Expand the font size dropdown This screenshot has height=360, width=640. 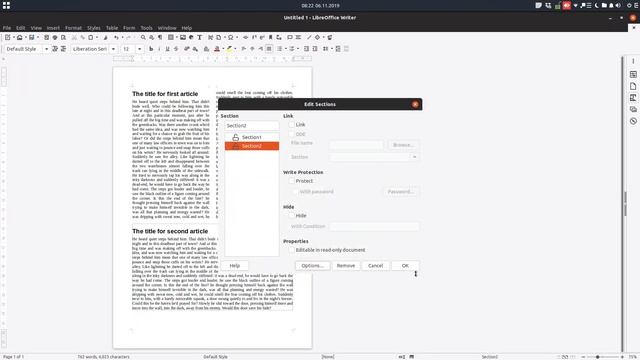click(140, 49)
